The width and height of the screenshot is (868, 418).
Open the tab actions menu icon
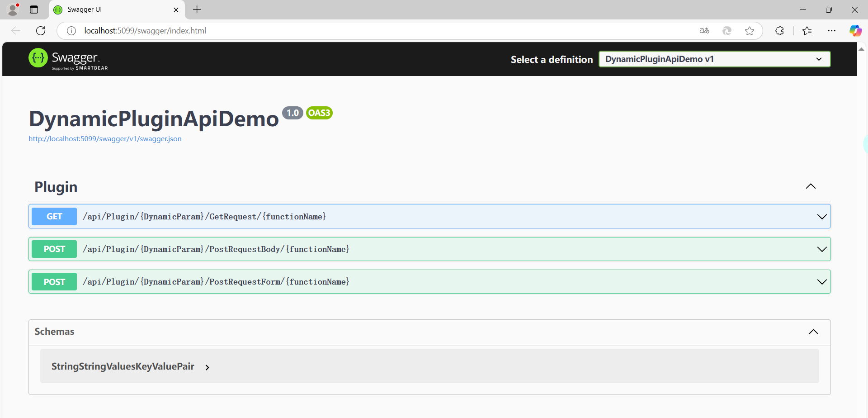[x=34, y=9]
